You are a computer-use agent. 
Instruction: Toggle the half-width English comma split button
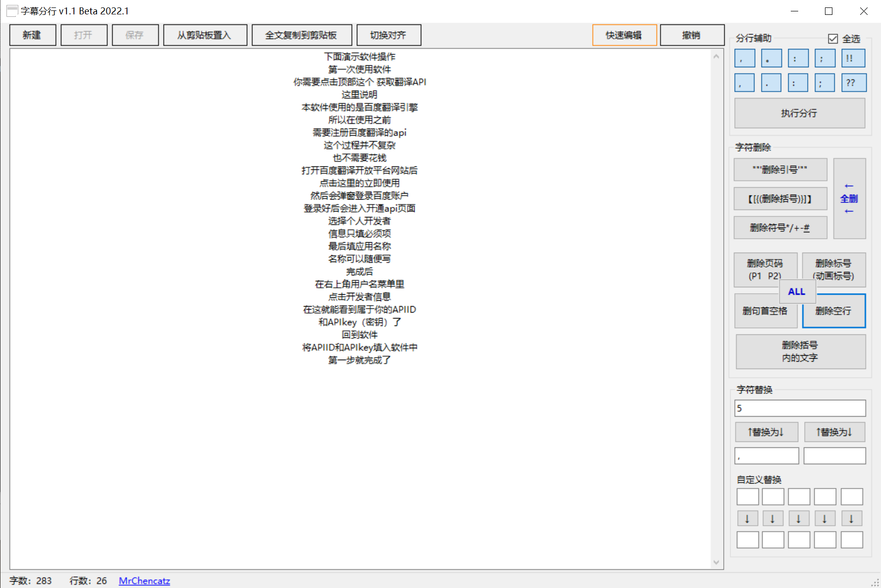point(745,83)
